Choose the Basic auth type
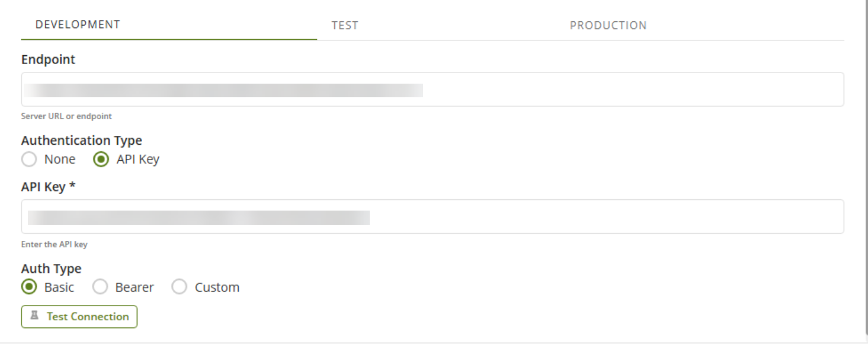868x347 pixels. [29, 287]
